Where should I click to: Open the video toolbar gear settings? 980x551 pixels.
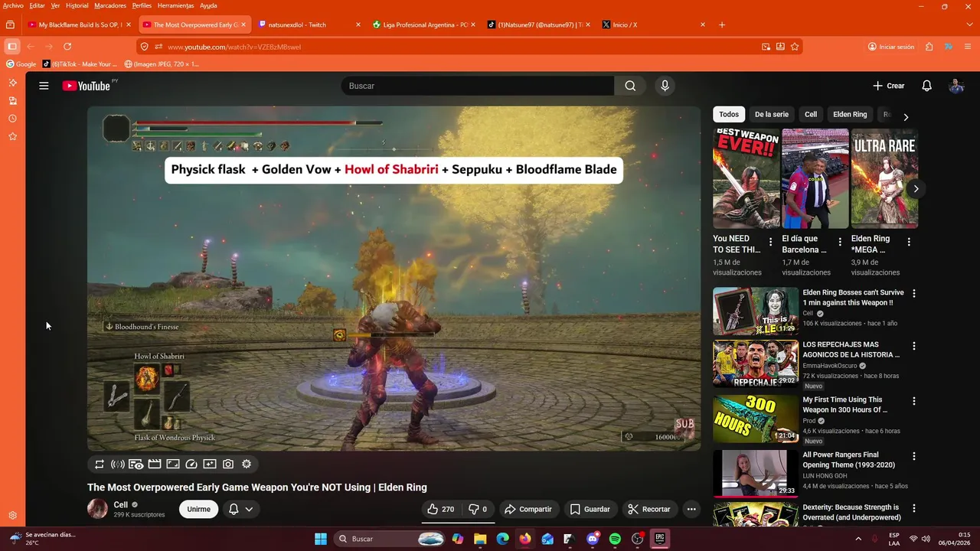coord(247,464)
